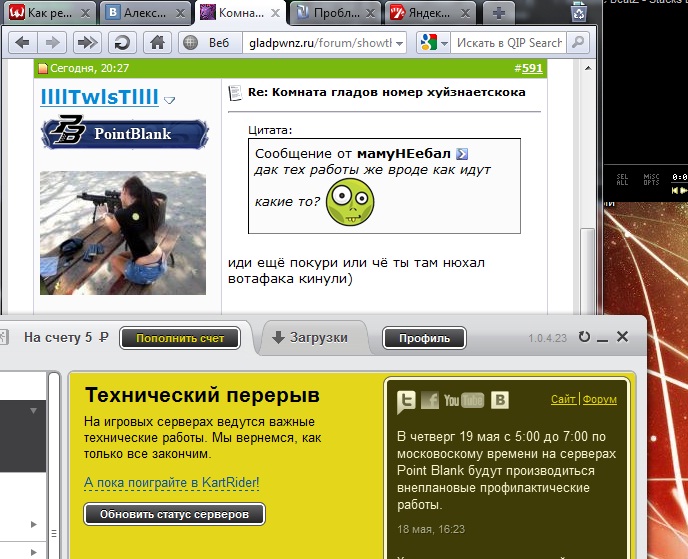Click the 'На счету 5' balance text
The width and height of the screenshot is (688, 559).
click(66, 337)
